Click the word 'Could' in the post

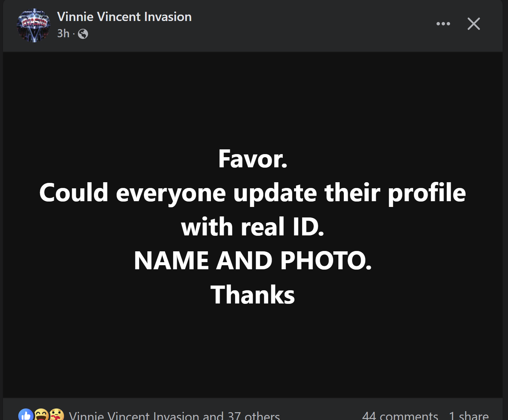click(x=73, y=193)
